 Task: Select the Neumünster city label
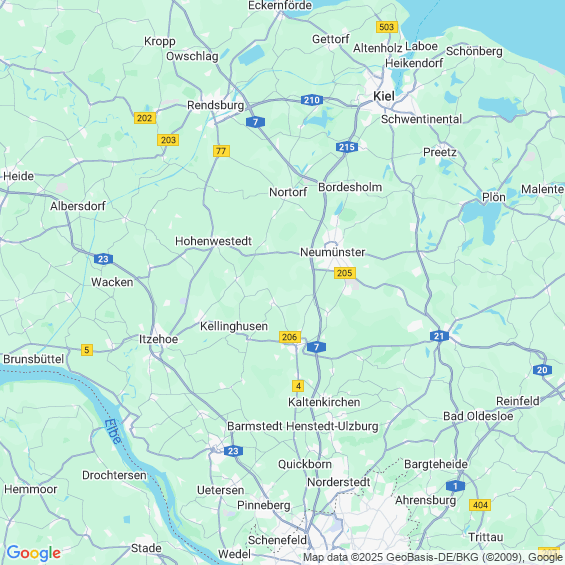pos(333,252)
